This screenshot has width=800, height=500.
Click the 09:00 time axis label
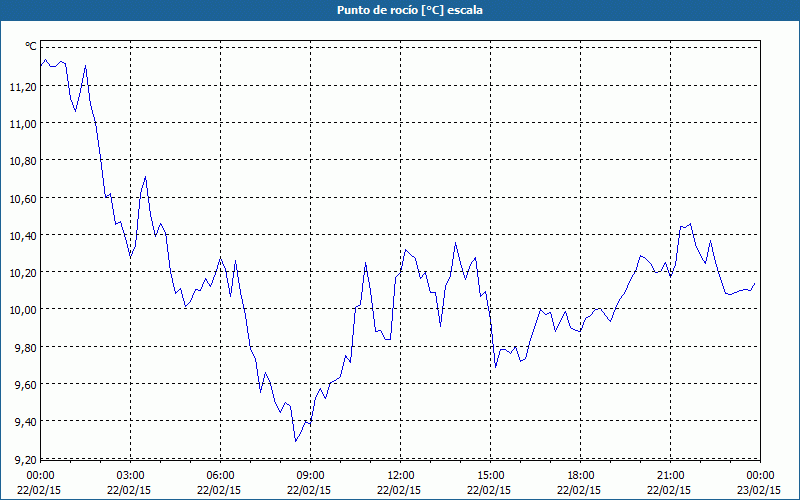311,476
